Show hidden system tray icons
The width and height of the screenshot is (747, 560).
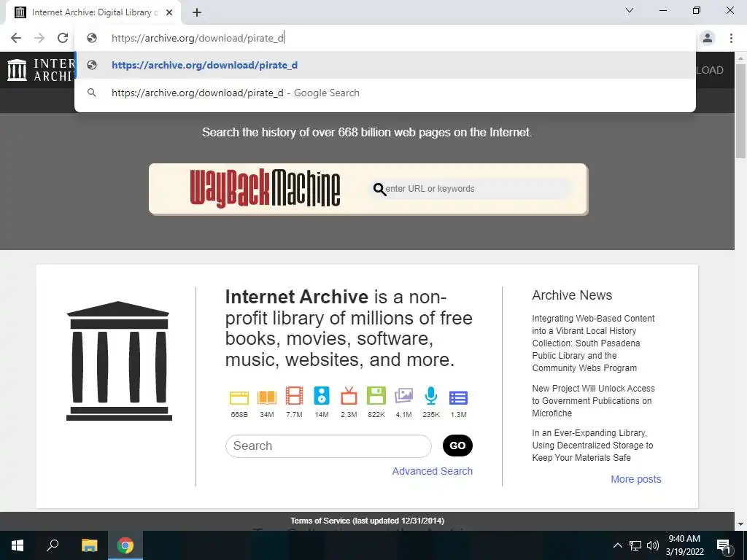point(617,545)
